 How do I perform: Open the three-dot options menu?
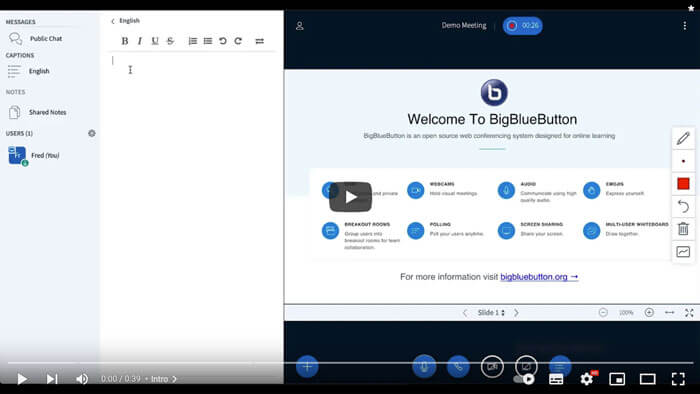684,26
